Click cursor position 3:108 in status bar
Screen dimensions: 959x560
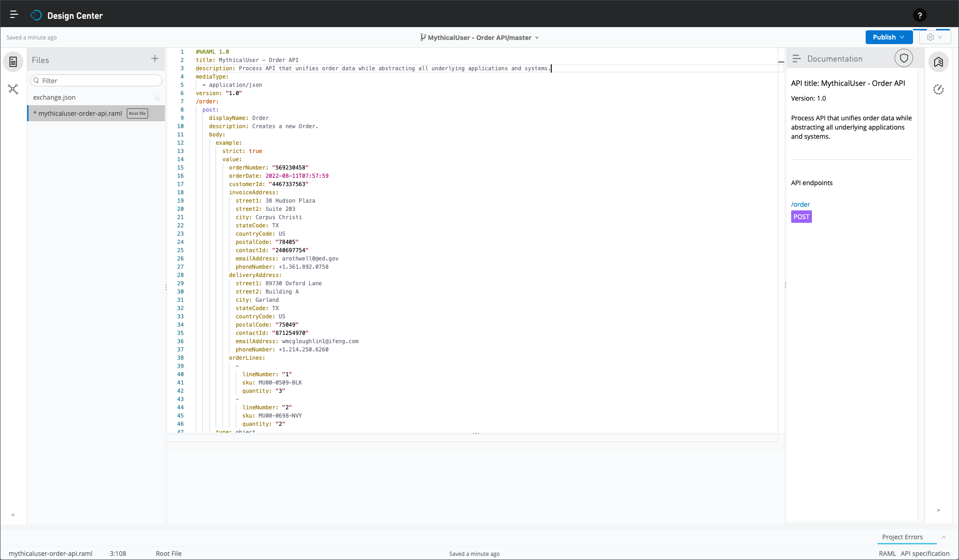tap(118, 554)
